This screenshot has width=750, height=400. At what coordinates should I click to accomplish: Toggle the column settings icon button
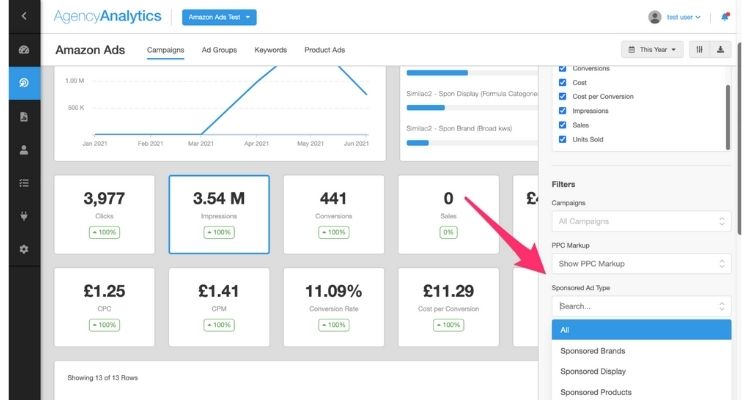[699, 49]
